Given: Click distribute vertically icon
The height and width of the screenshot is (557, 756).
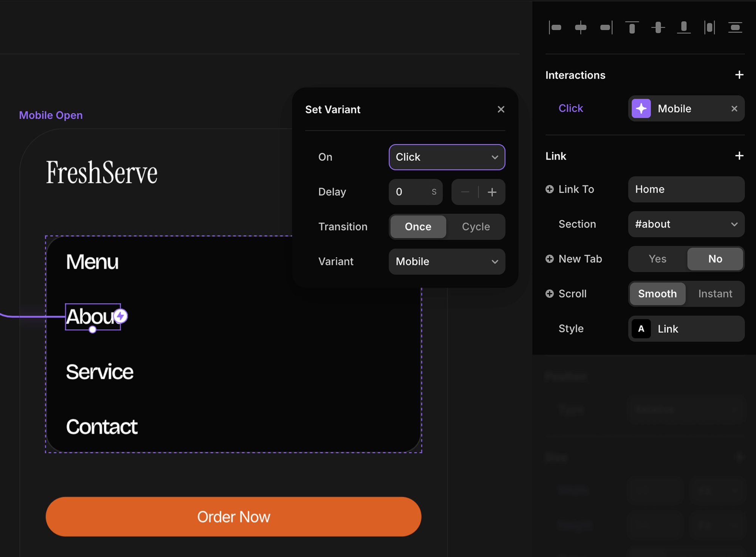Looking at the screenshot, I should [x=735, y=28].
